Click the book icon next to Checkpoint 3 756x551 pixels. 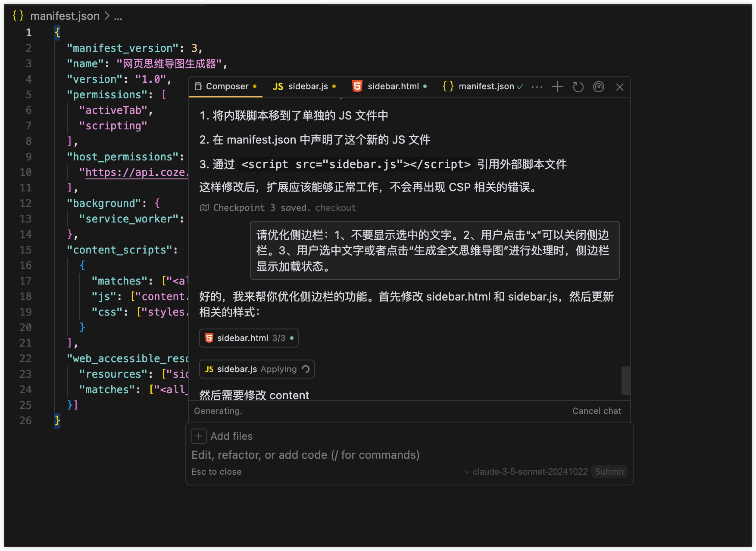204,208
